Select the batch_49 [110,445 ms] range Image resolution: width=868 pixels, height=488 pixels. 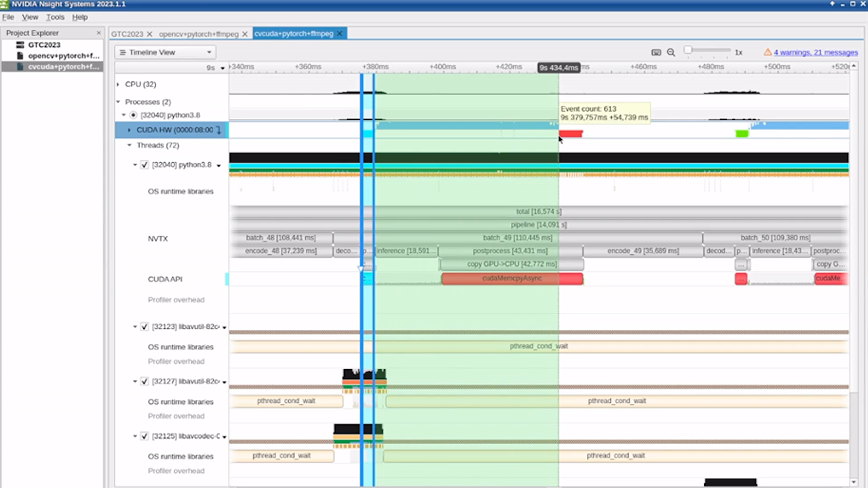(517, 238)
